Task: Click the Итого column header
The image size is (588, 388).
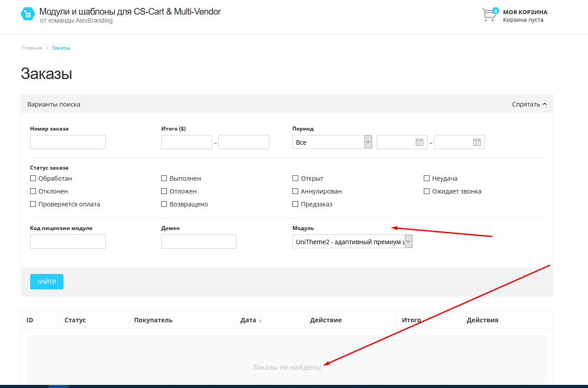Action: [411, 320]
